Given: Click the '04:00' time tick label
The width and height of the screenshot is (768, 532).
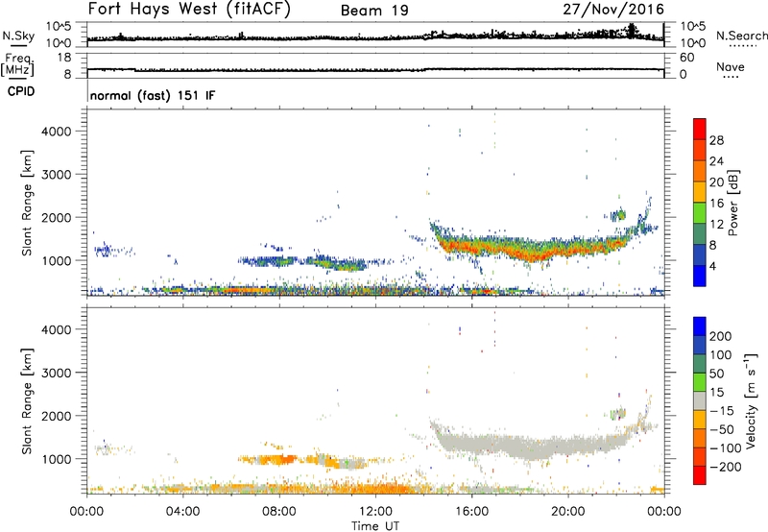Looking at the screenshot, I should pyautogui.click(x=182, y=512).
